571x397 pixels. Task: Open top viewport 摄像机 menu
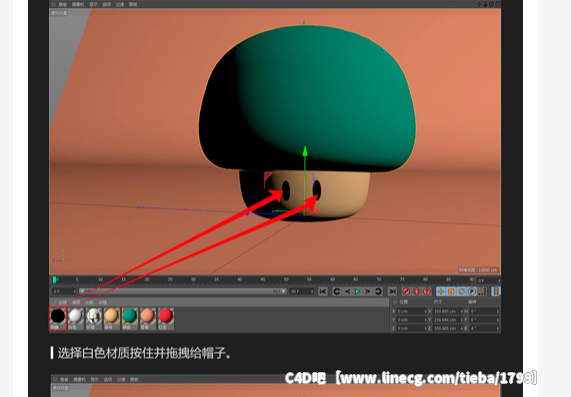point(78,4)
